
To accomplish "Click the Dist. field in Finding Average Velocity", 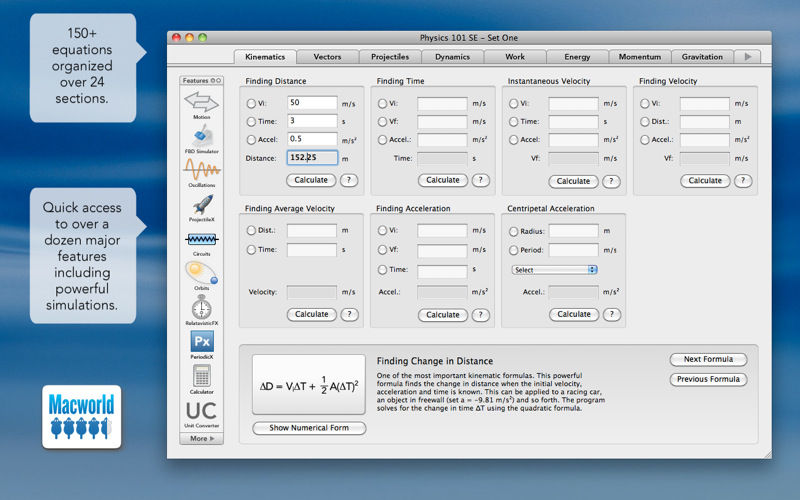I will coord(312,231).
